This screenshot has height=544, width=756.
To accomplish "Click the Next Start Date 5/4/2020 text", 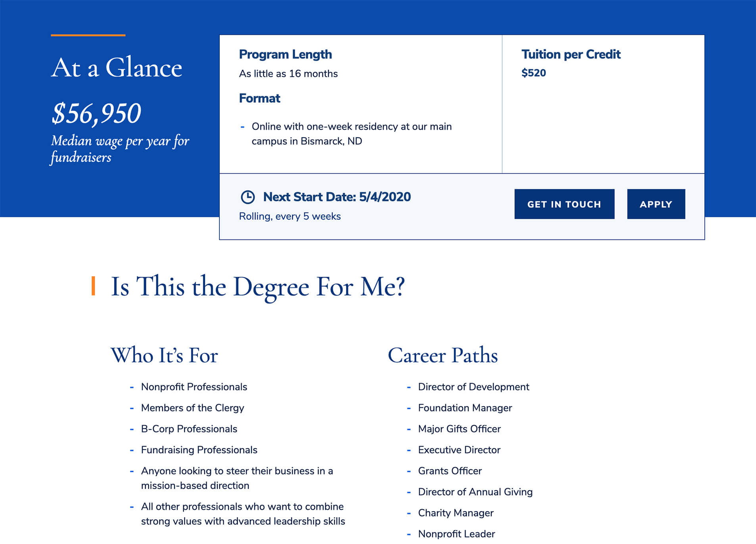I will 337,197.
